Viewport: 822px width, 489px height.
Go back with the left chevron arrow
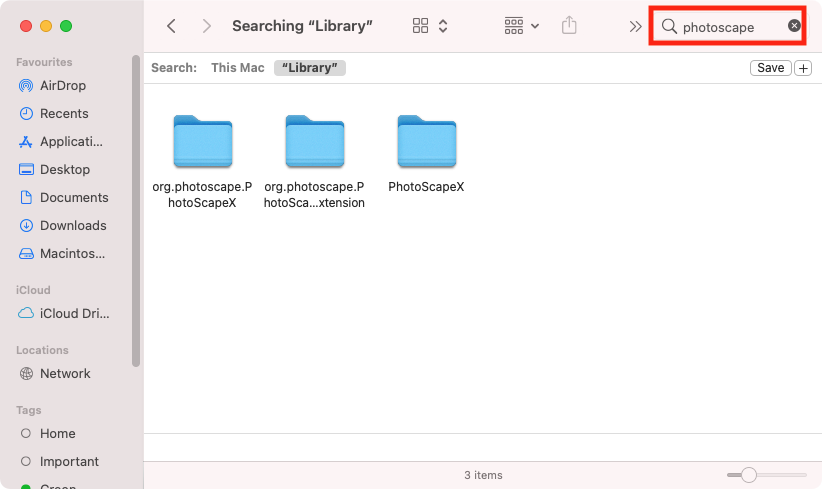(x=171, y=26)
